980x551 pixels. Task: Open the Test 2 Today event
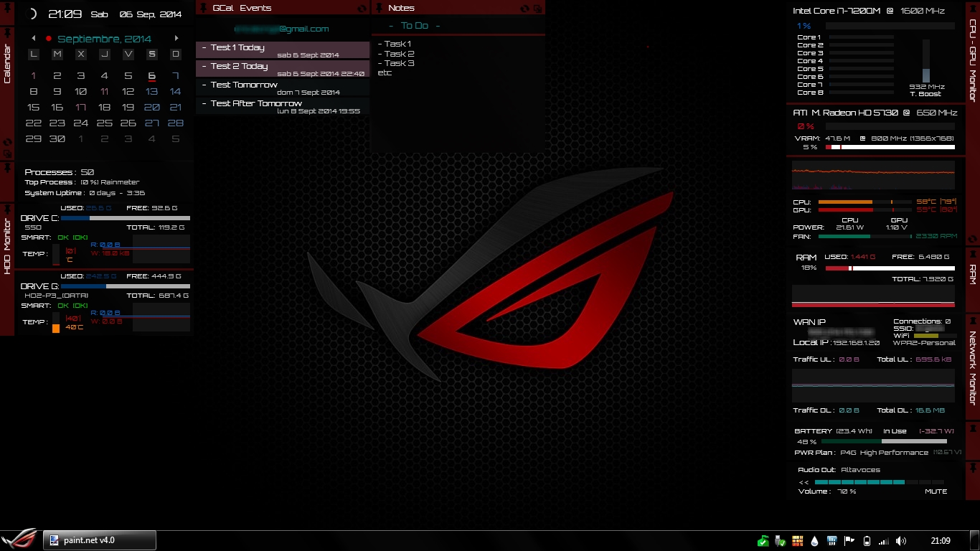pos(283,69)
